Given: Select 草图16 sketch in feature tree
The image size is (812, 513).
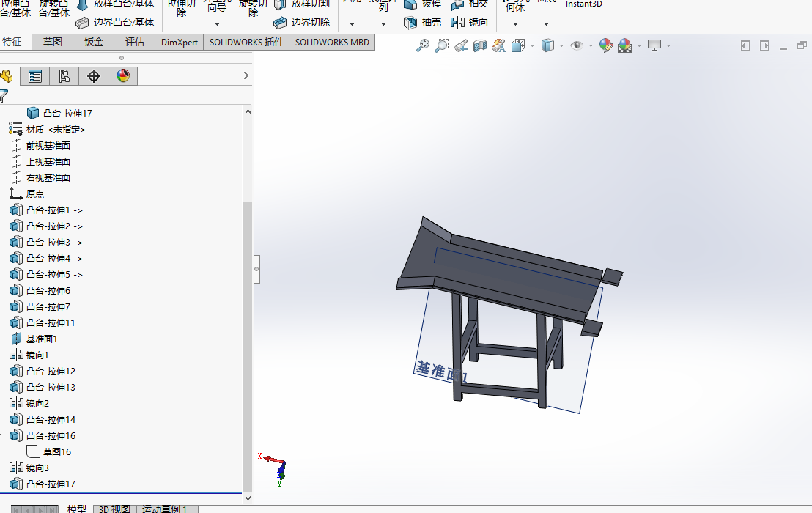Looking at the screenshot, I should point(56,452).
